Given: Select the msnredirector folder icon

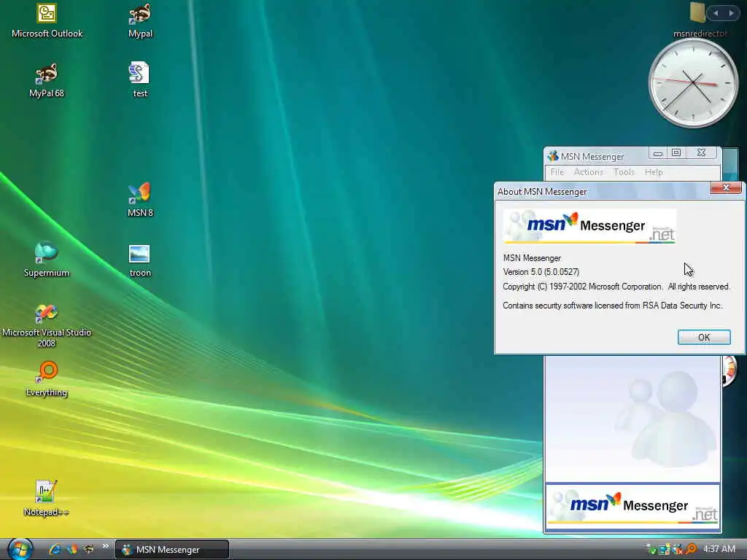Looking at the screenshot, I should click(698, 20).
